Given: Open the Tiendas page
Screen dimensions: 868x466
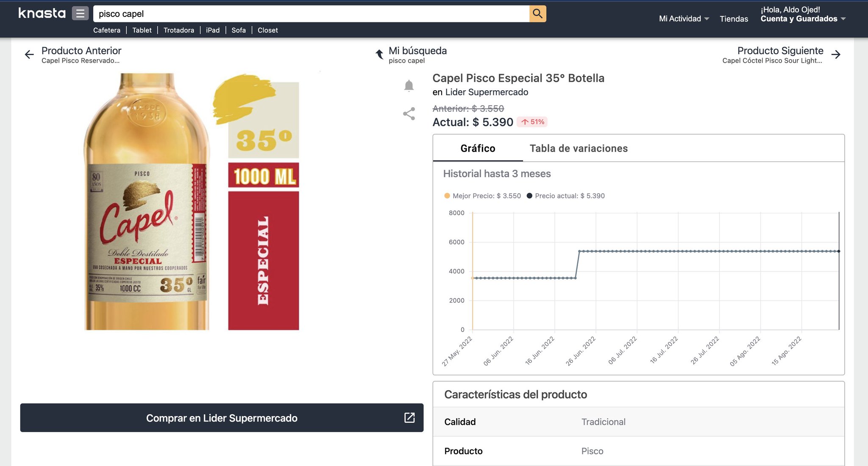Looking at the screenshot, I should pyautogui.click(x=734, y=19).
